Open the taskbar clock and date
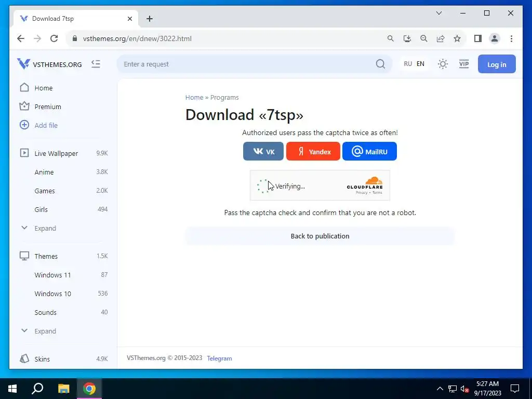The height and width of the screenshot is (399, 532). [487, 389]
